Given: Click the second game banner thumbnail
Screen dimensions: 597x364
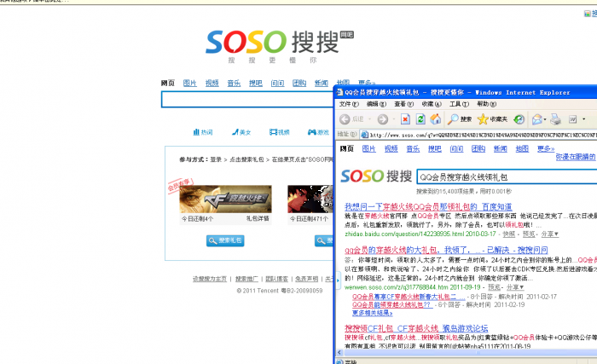Looking at the screenshot, I should [310, 199].
